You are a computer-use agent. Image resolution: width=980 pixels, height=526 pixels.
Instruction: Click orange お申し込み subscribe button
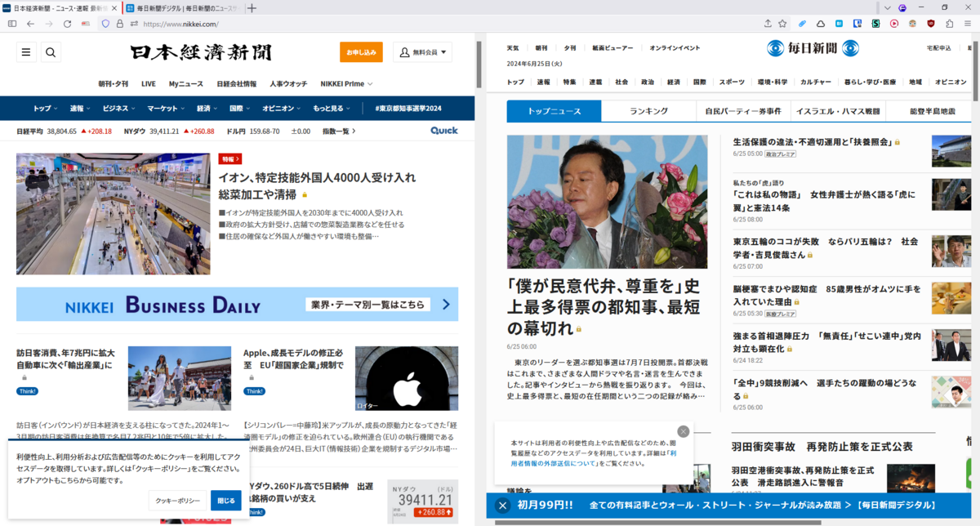[x=361, y=52]
